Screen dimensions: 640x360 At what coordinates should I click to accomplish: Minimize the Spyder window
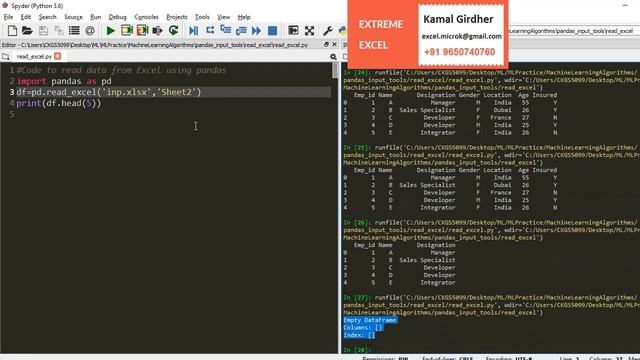tap(625, 5)
